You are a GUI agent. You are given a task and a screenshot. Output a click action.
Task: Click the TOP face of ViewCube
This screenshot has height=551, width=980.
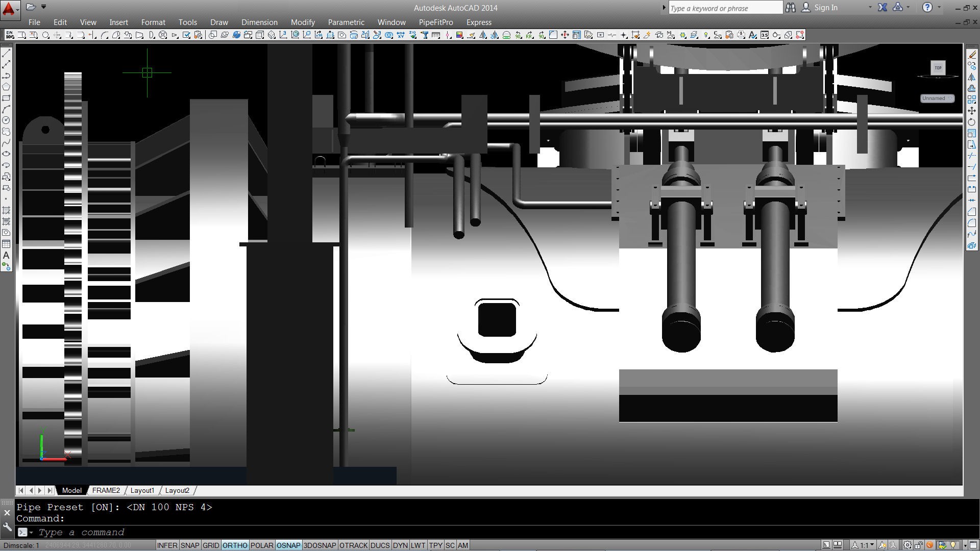coord(938,68)
